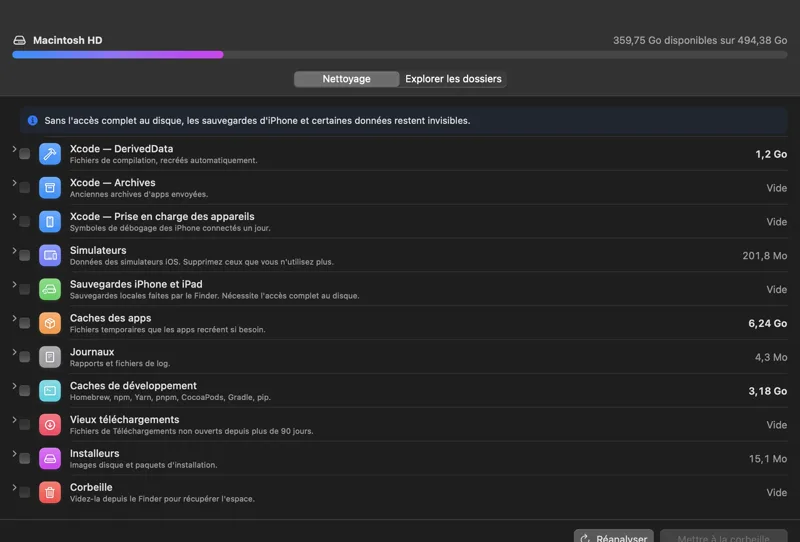The width and height of the screenshot is (800, 542).
Task: Click the "1,2 Go" size value
Action: click(x=771, y=154)
